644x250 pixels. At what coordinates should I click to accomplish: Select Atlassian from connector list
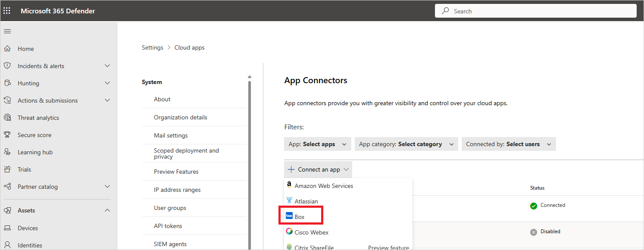(306, 201)
